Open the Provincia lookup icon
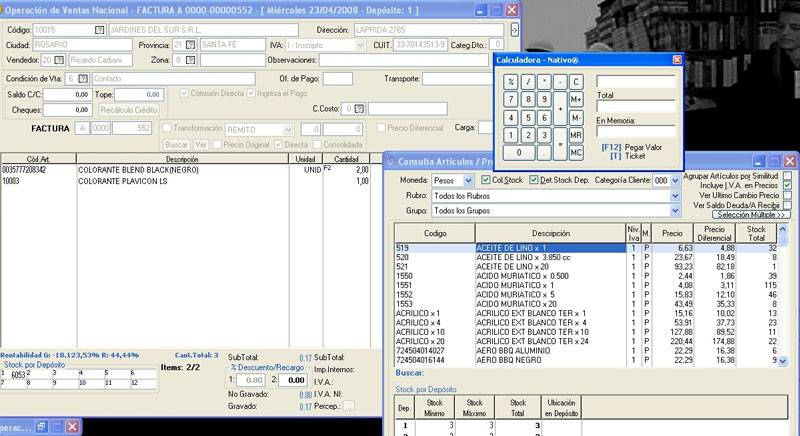Image resolution: width=800 pixels, height=436 pixels. [x=192, y=45]
